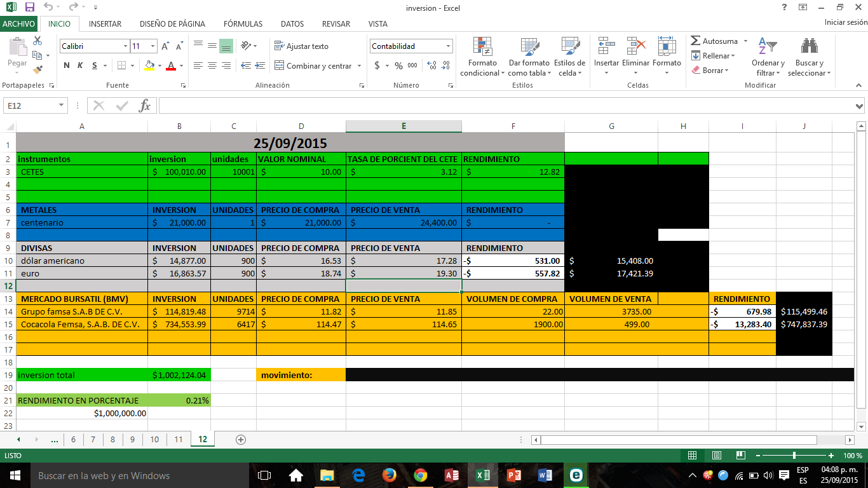Toggle bottom vertical alignment button
This screenshot has width=868, height=488.
[226, 46]
